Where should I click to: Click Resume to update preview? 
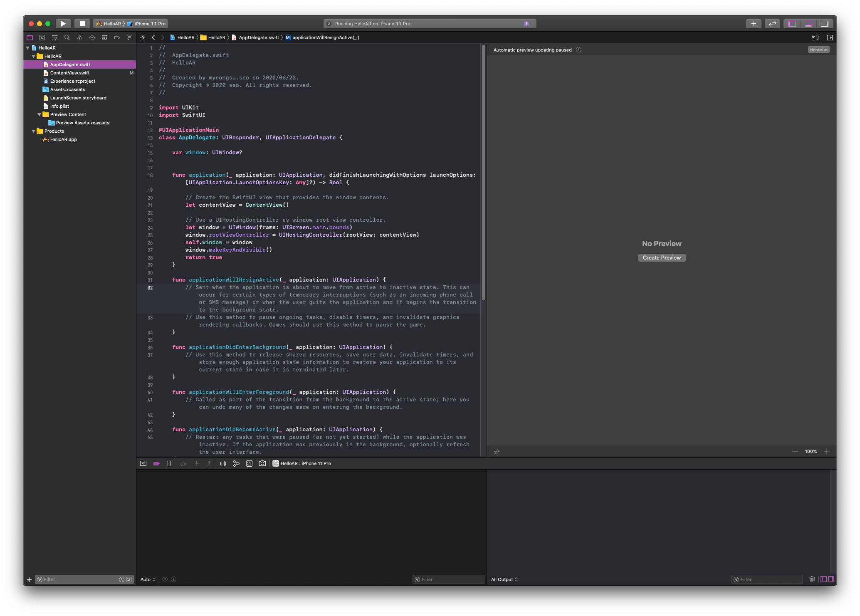click(x=818, y=49)
